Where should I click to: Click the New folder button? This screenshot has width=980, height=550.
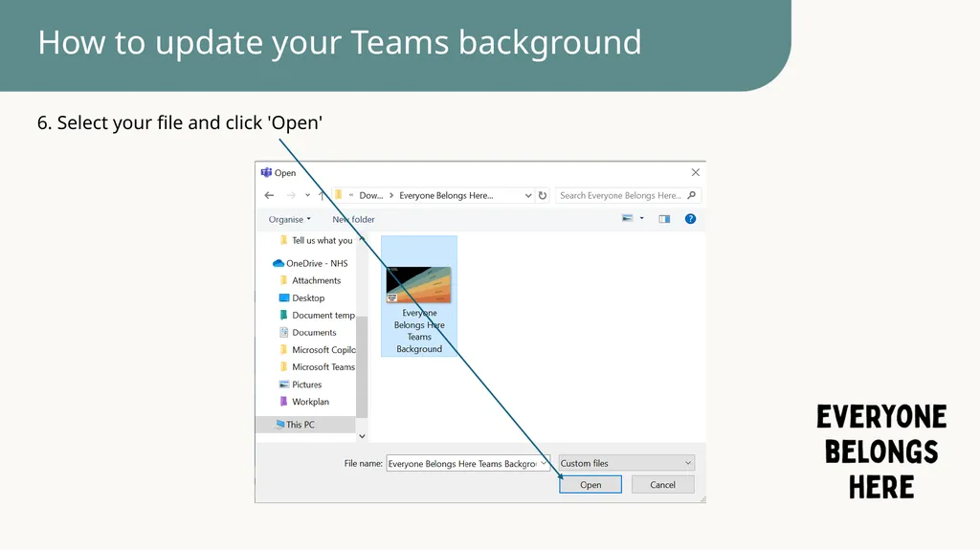[x=353, y=219]
